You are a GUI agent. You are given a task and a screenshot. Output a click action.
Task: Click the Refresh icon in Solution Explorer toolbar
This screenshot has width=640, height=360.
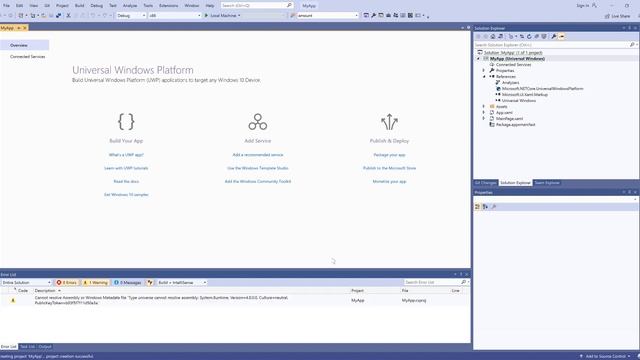[x=529, y=36]
